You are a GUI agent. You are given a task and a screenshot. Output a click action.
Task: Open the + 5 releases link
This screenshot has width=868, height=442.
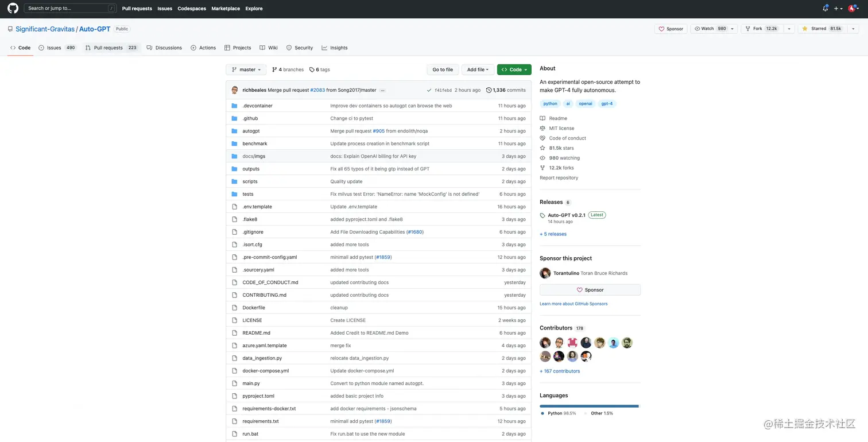553,234
